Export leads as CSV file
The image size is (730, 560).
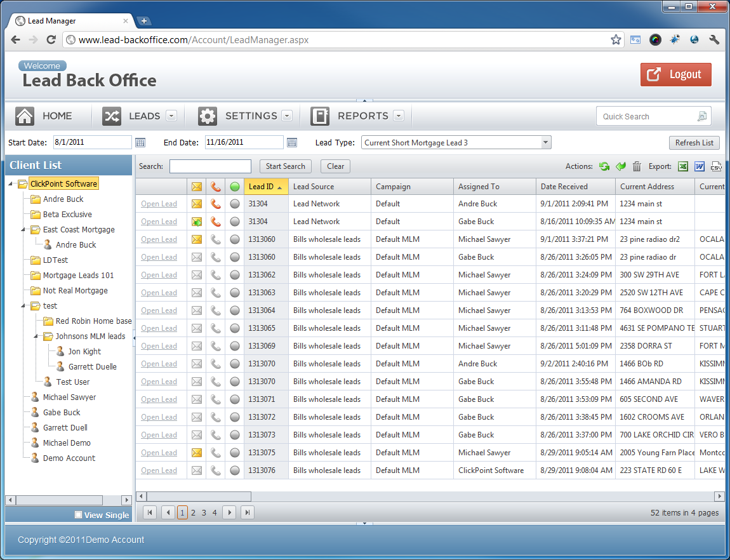pyautogui.click(x=716, y=166)
